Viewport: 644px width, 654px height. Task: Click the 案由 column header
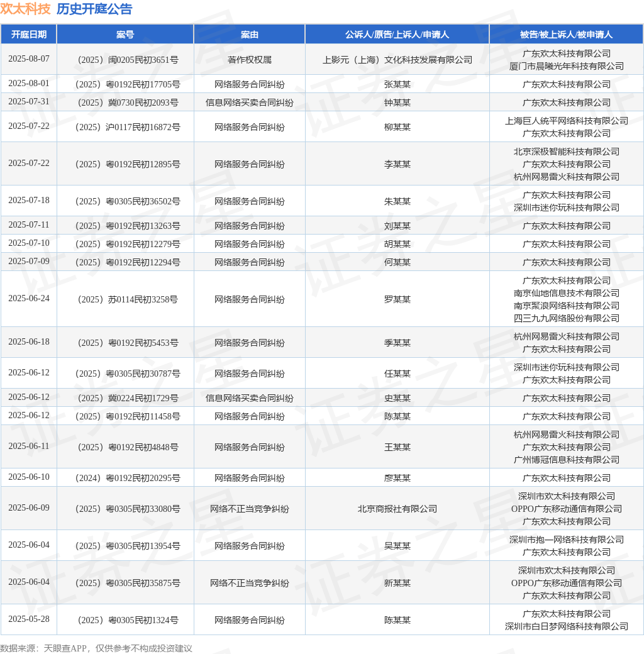(x=250, y=34)
